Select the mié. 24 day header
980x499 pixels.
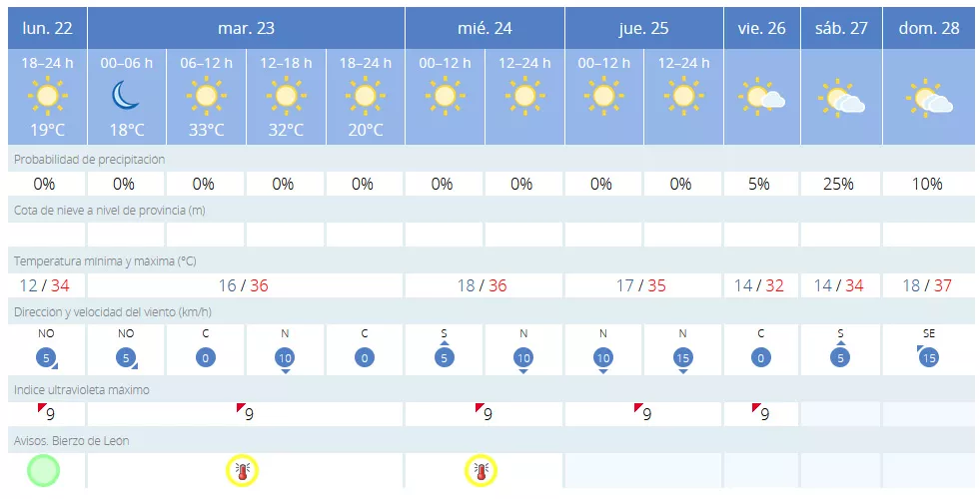(x=485, y=28)
